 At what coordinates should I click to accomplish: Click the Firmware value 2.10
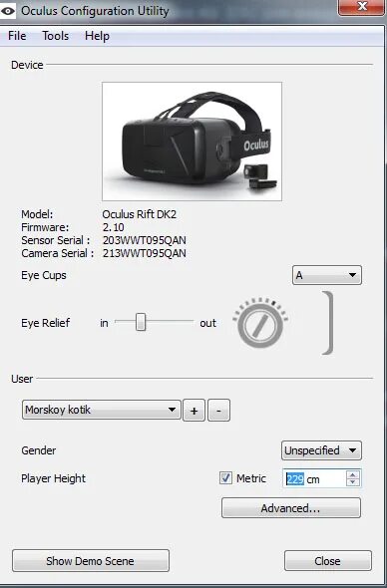[x=114, y=227]
